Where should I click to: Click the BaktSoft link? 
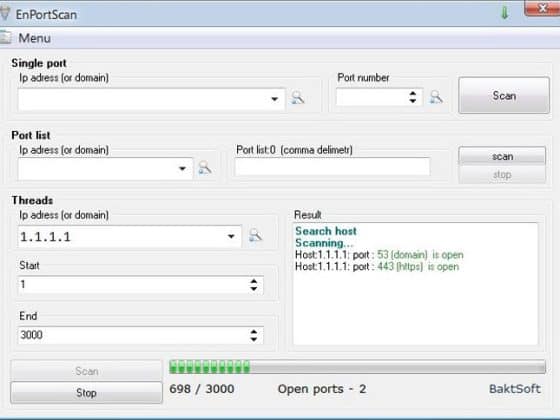515,389
